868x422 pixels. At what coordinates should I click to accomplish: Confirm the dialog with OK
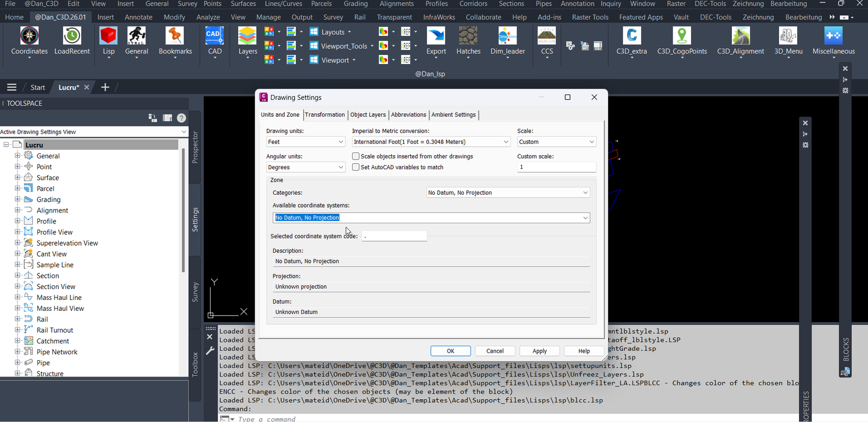tap(451, 351)
